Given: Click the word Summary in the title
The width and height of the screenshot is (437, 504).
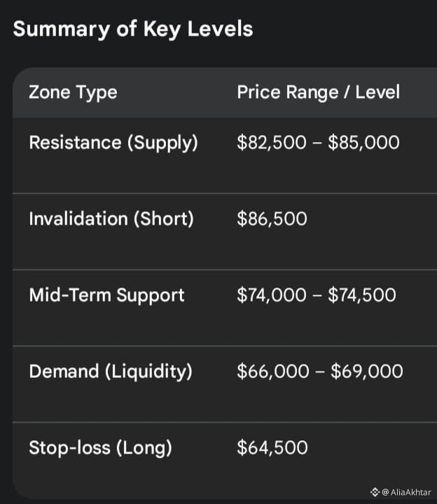Looking at the screenshot, I should pos(54,29).
